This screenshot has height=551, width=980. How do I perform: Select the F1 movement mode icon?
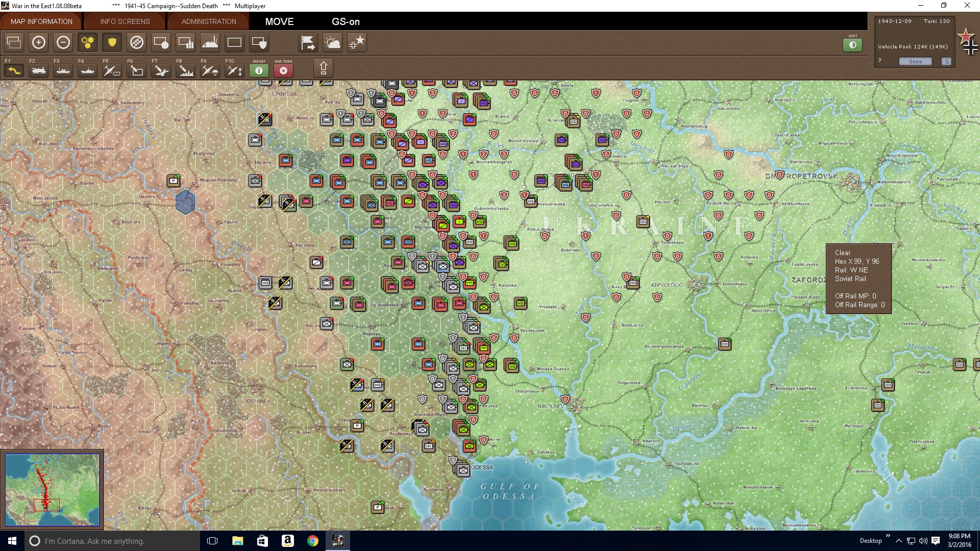point(14,71)
